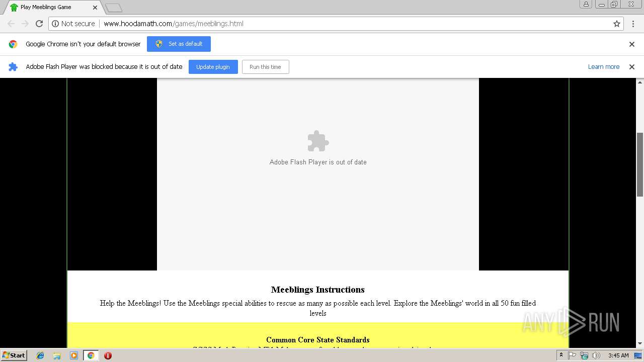Image resolution: width=644 pixels, height=362 pixels.
Task: Open the red stop-sign taskbar icon
Action: tap(108, 355)
